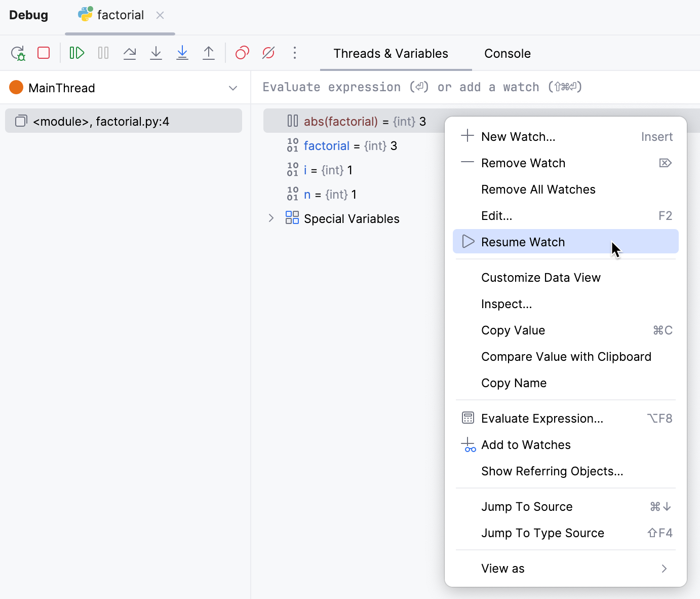Resume program execution

[x=77, y=53]
